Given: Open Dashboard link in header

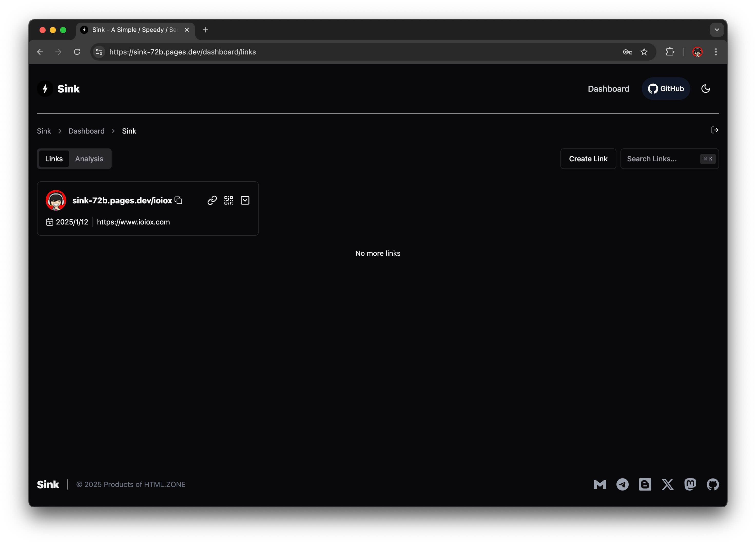Looking at the screenshot, I should pos(608,89).
